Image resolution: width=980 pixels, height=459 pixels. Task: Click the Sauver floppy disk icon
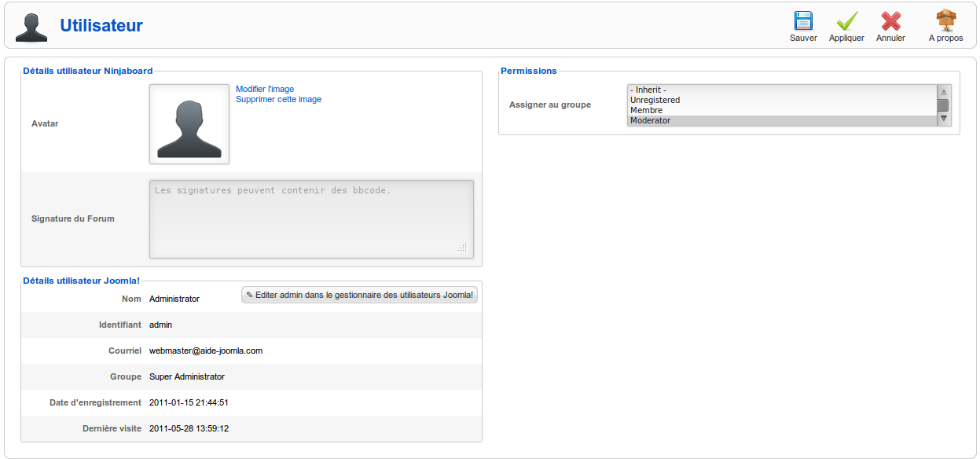pyautogui.click(x=803, y=21)
